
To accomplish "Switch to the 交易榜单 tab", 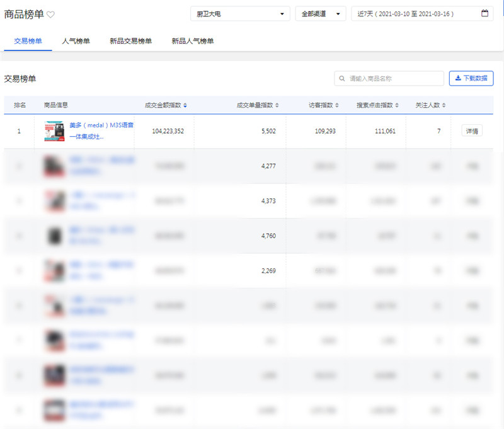I will (28, 41).
